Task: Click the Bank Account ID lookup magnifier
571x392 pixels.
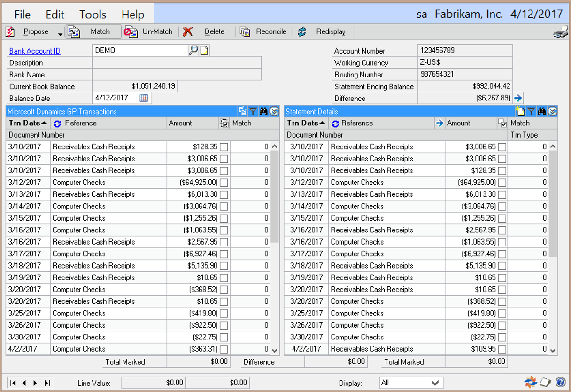Action: (x=193, y=51)
